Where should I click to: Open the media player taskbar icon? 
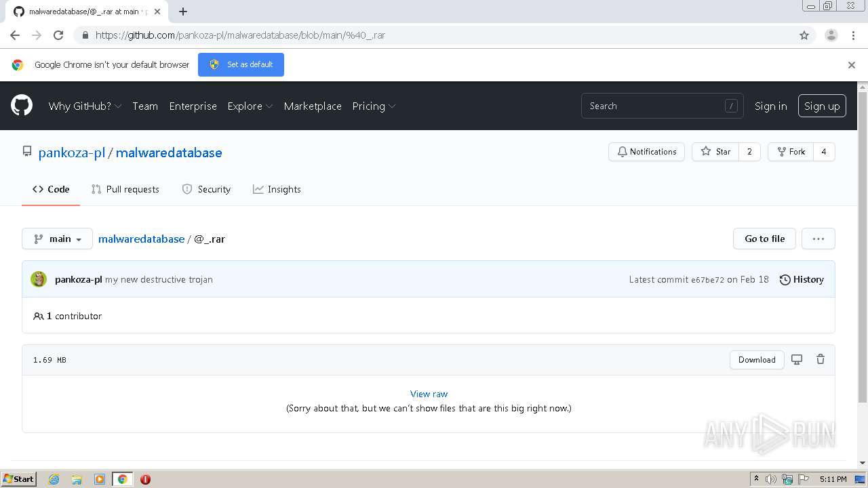[x=100, y=479]
